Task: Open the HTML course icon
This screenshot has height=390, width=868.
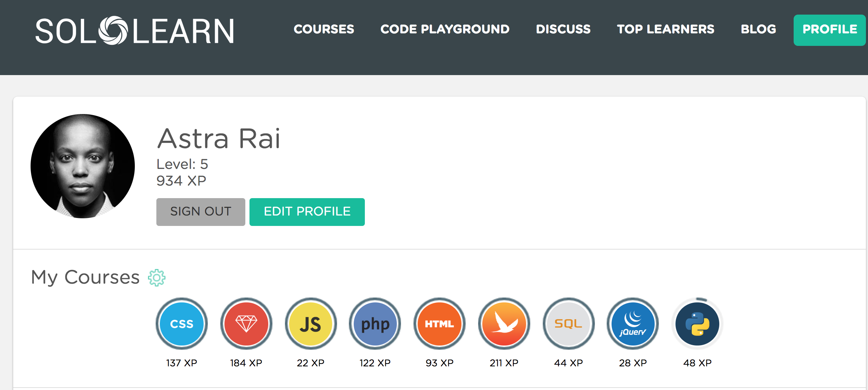Action: (x=440, y=324)
